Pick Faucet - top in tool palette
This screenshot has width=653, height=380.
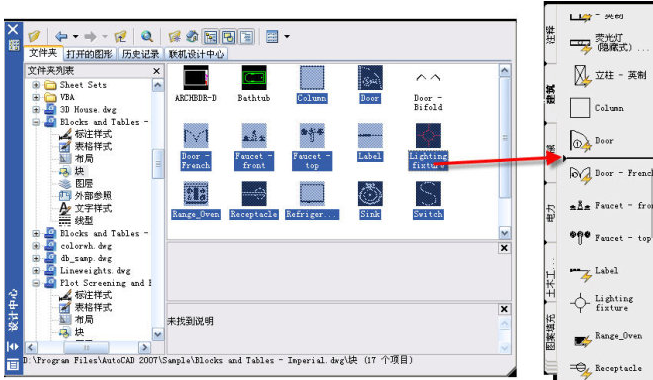[610, 238]
